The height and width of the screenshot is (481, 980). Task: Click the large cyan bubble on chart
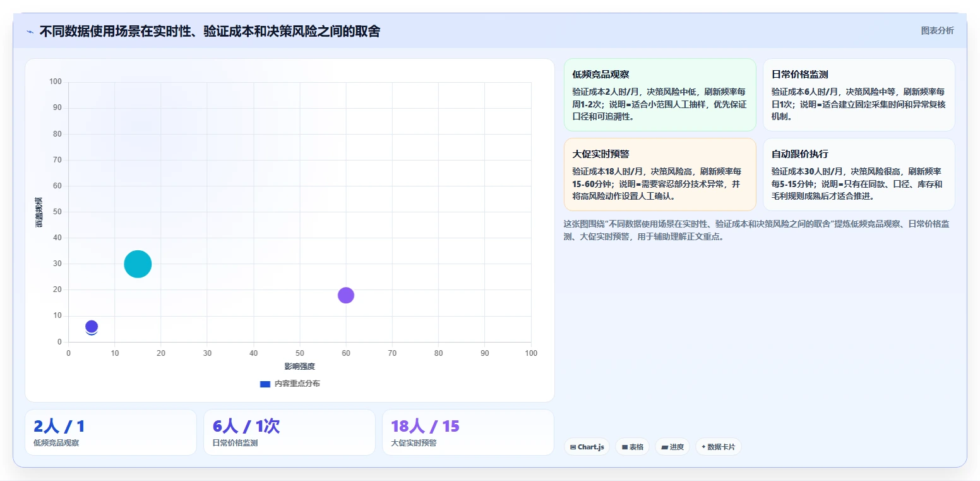point(138,264)
